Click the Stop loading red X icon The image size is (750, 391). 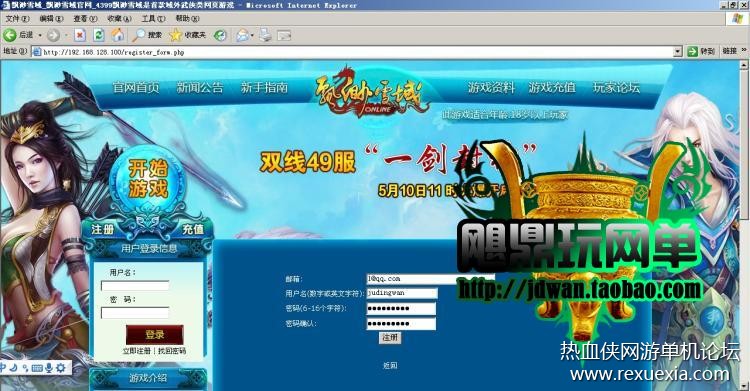80,35
